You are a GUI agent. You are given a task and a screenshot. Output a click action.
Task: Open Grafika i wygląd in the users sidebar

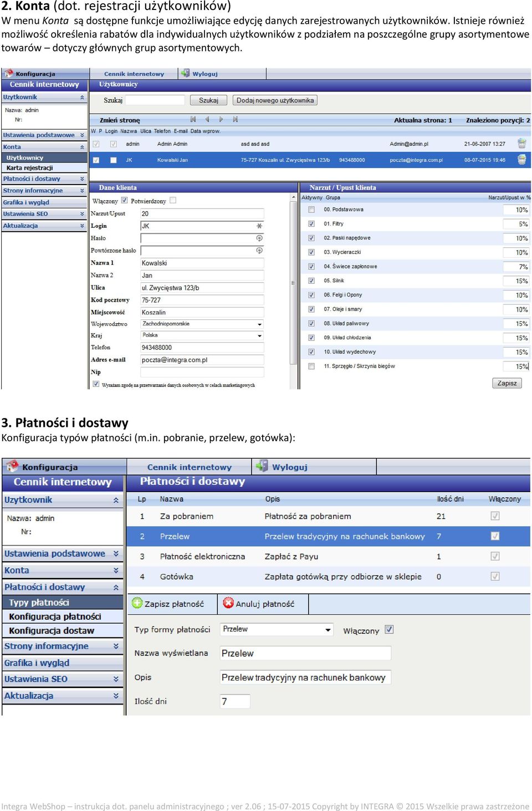click(44, 202)
